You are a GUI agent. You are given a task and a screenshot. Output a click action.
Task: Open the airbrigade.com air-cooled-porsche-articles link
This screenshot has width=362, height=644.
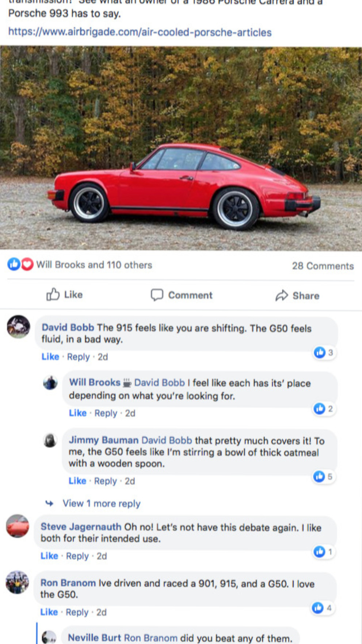click(140, 32)
